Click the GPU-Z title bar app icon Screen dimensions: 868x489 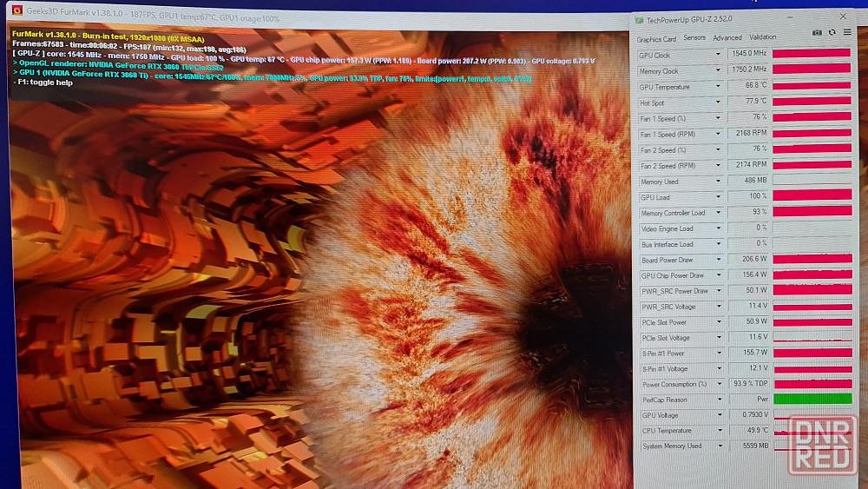pos(640,19)
